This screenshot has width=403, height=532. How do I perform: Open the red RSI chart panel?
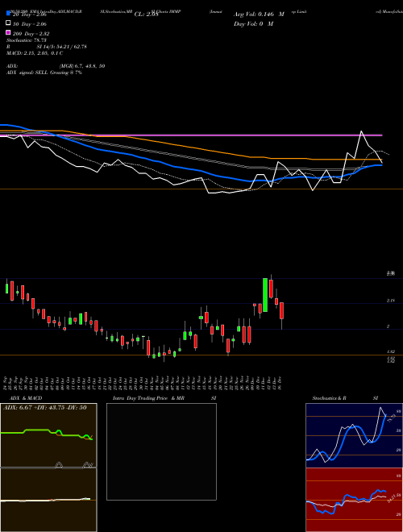(x=354, y=500)
